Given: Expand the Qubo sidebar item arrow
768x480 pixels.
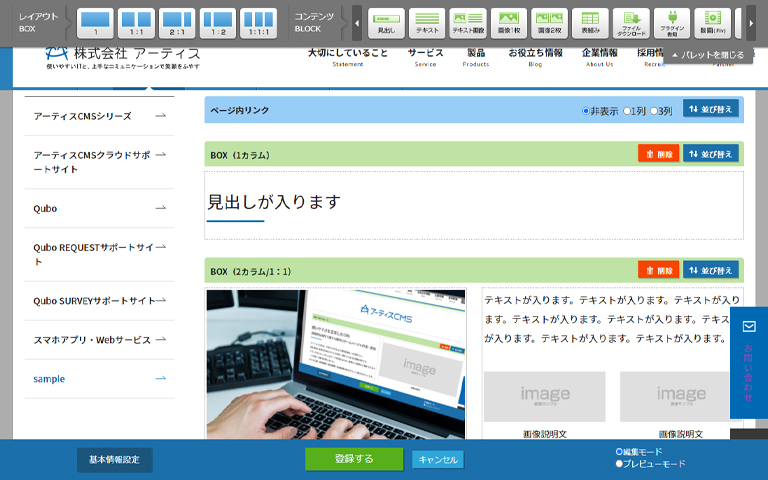Looking at the screenshot, I should (160, 208).
